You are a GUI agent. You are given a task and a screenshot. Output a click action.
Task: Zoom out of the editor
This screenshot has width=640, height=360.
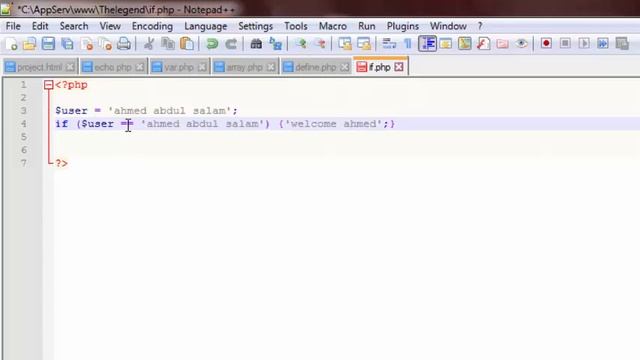(x=320, y=44)
